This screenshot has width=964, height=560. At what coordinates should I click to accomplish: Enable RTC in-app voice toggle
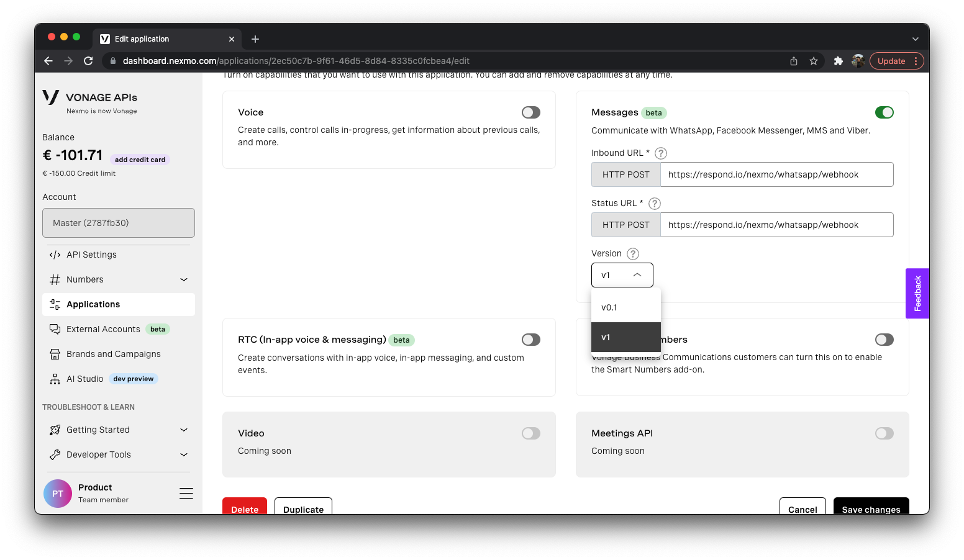[531, 340]
